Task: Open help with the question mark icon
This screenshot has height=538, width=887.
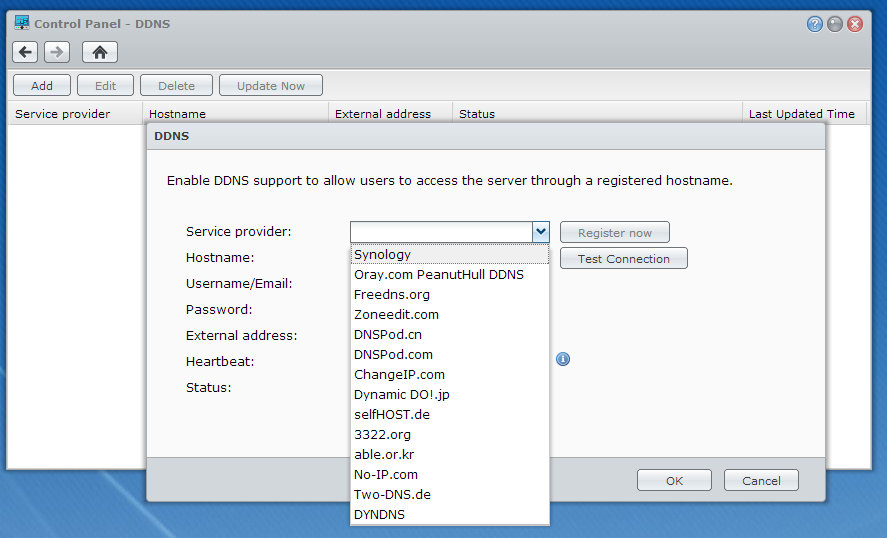Action: (814, 24)
